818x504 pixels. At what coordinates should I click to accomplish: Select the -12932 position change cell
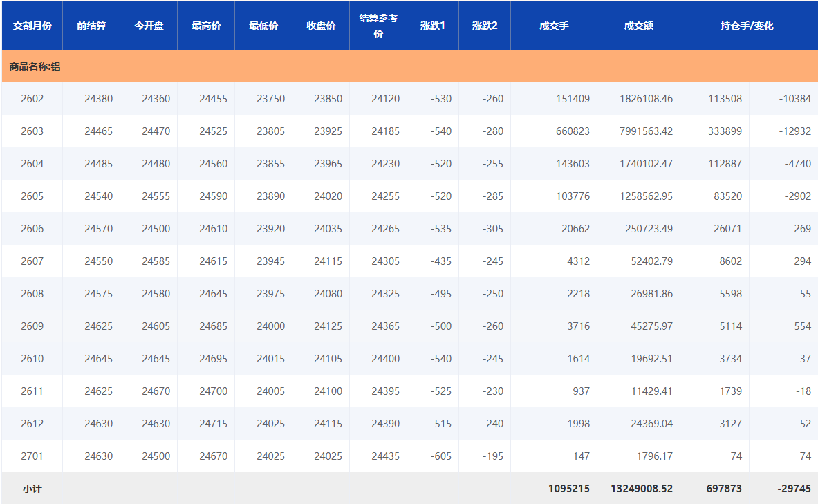click(793, 131)
